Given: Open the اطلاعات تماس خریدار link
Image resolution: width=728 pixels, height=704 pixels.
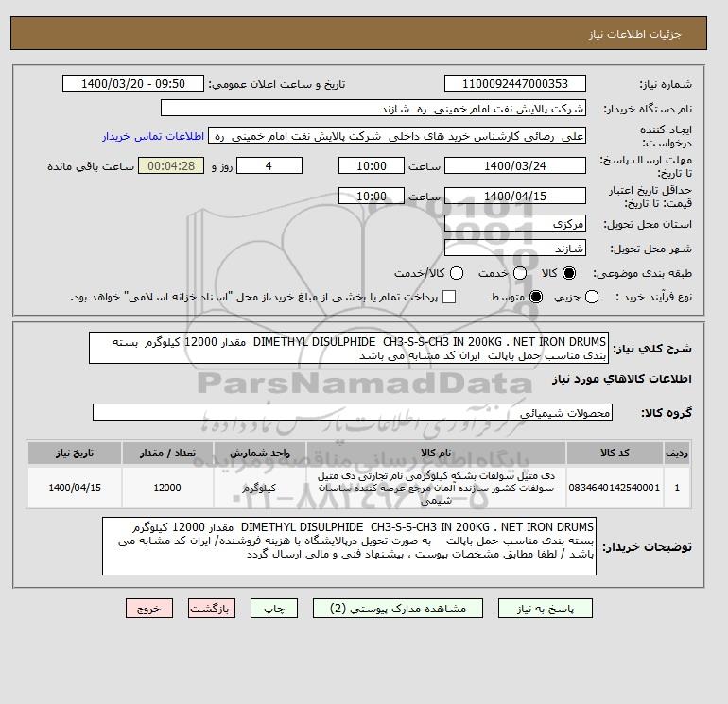Looking at the screenshot, I should click(x=153, y=136).
